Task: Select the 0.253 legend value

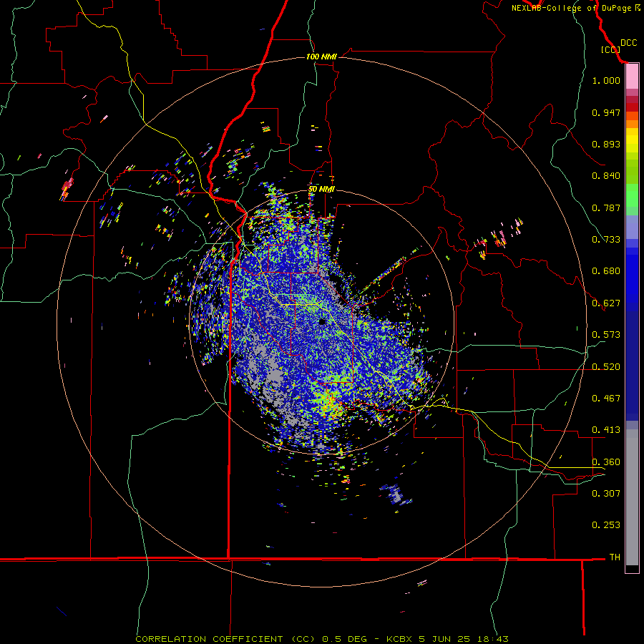Action: 606,525
